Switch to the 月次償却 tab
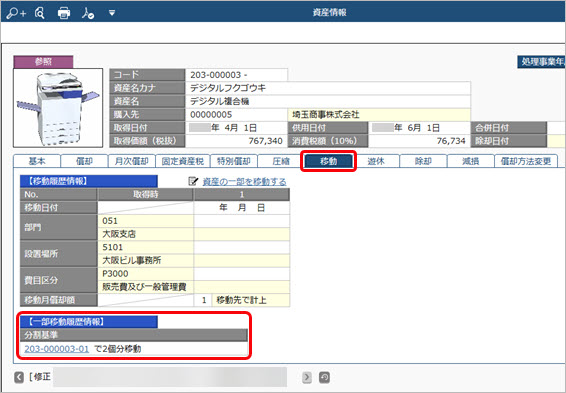 (x=132, y=161)
